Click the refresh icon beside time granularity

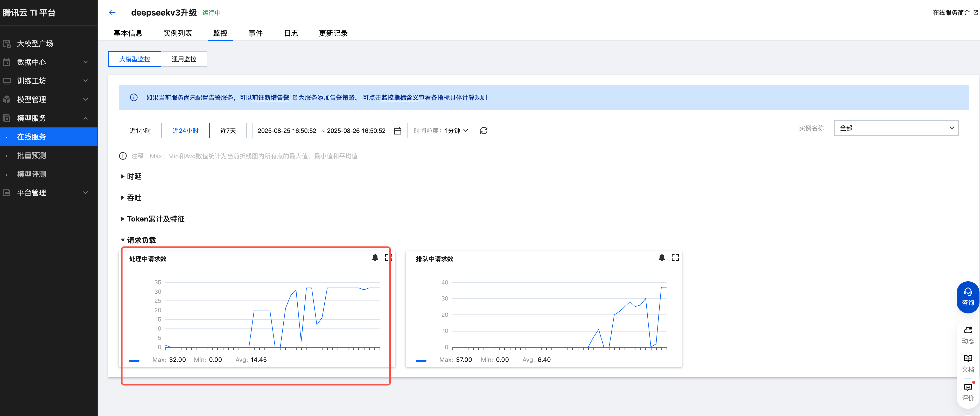pyautogui.click(x=484, y=131)
